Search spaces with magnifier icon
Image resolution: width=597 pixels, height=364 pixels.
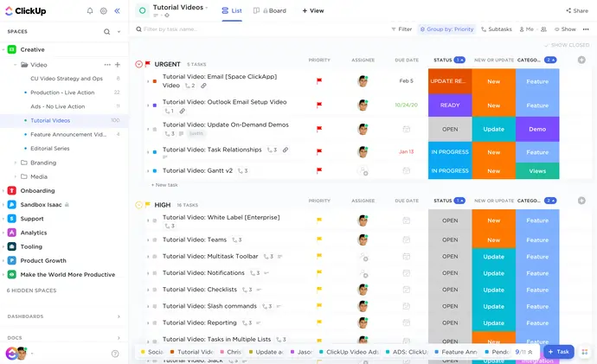107,32
